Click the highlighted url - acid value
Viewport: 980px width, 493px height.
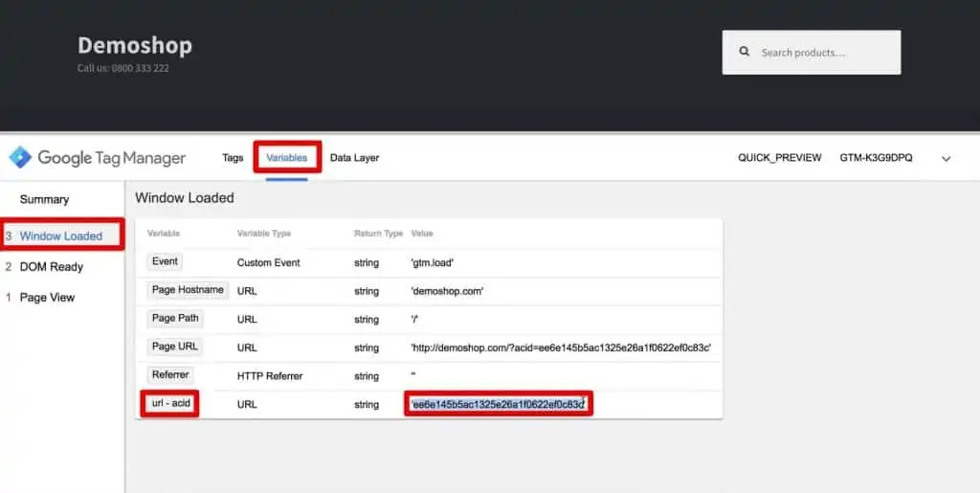click(498, 404)
